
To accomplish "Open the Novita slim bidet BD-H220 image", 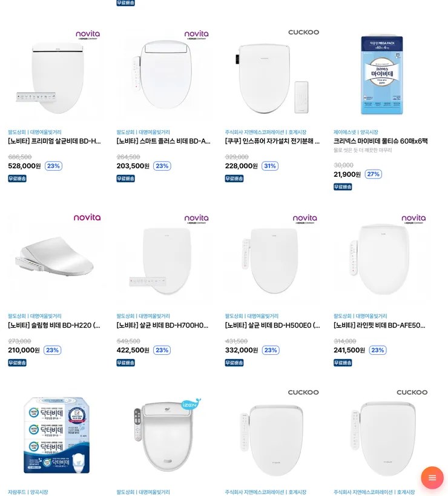I will click(54, 259).
